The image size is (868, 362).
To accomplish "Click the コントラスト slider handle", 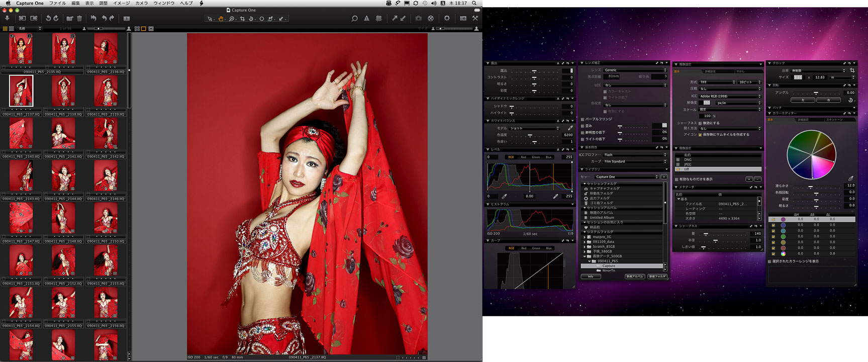I will click(534, 77).
